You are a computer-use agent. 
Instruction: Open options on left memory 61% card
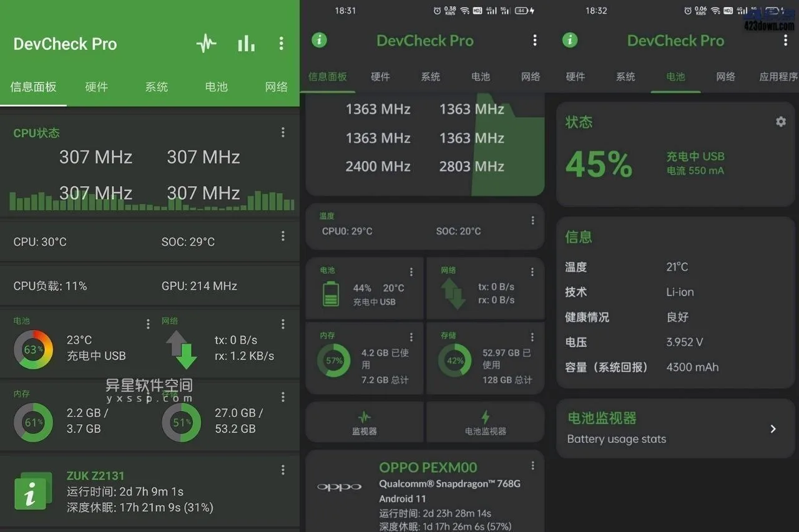(148, 397)
